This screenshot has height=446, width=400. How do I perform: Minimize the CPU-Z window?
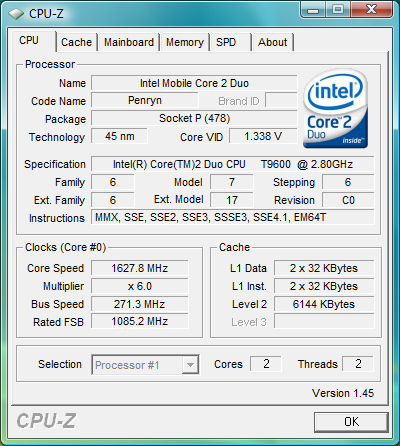tap(313, 10)
